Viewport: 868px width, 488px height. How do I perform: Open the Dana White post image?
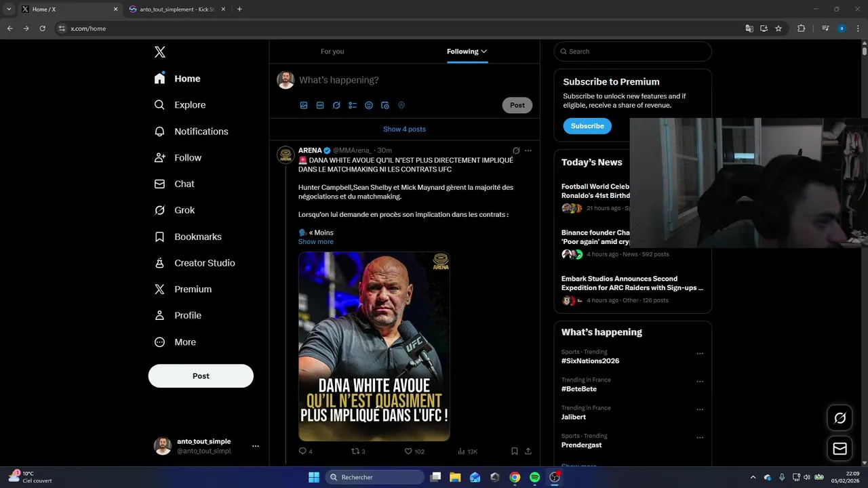[374, 346]
